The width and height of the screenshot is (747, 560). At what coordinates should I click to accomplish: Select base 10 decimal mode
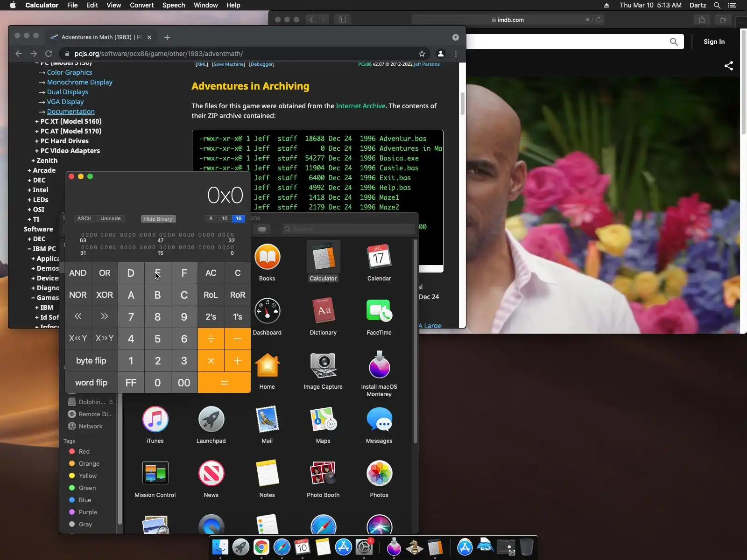click(x=225, y=218)
